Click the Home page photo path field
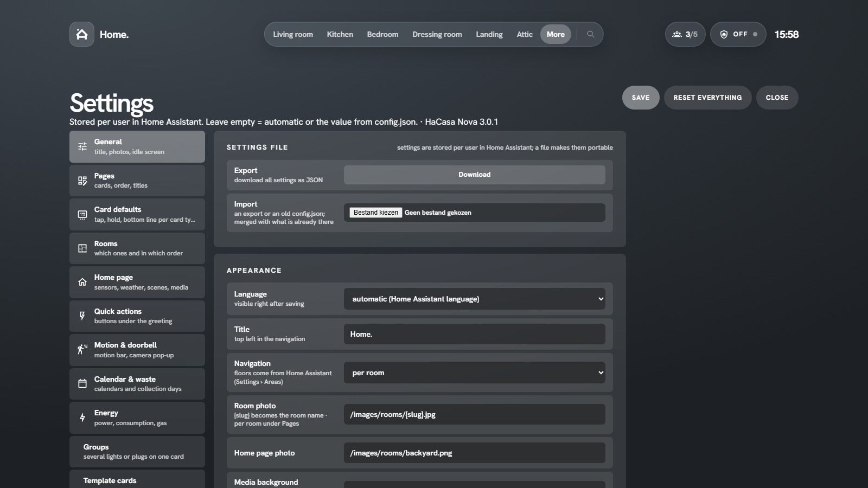 pyautogui.click(x=475, y=453)
